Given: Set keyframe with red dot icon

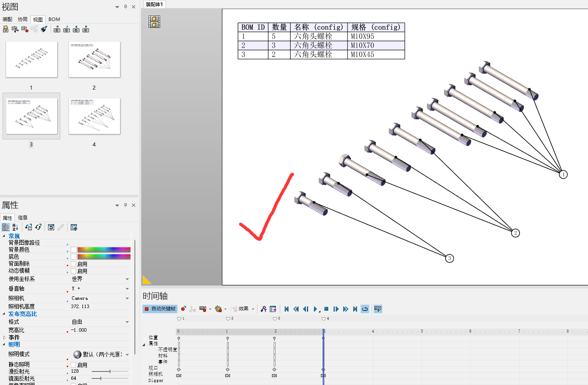Looking at the screenshot, I should click(183, 309).
